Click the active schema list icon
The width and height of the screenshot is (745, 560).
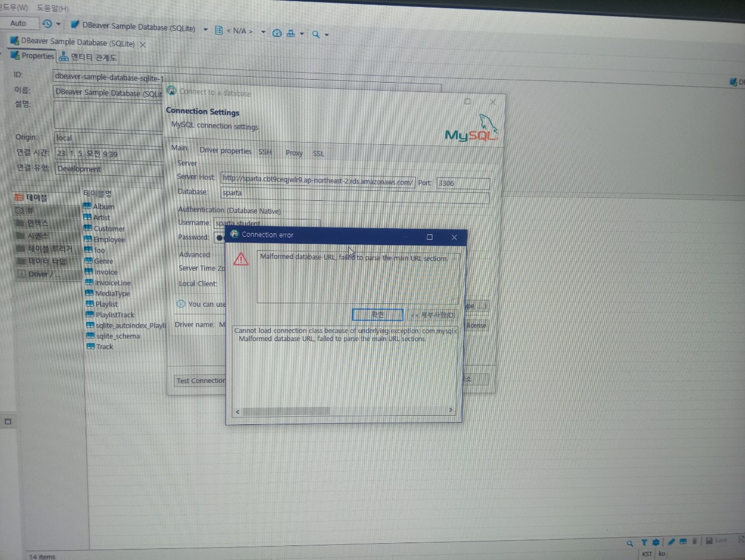pos(219,30)
